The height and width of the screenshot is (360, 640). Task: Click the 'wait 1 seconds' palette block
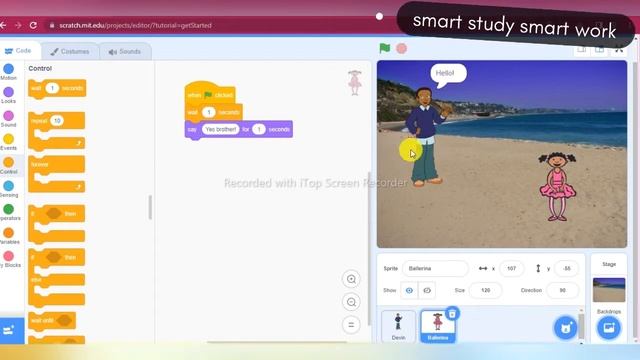point(57,88)
